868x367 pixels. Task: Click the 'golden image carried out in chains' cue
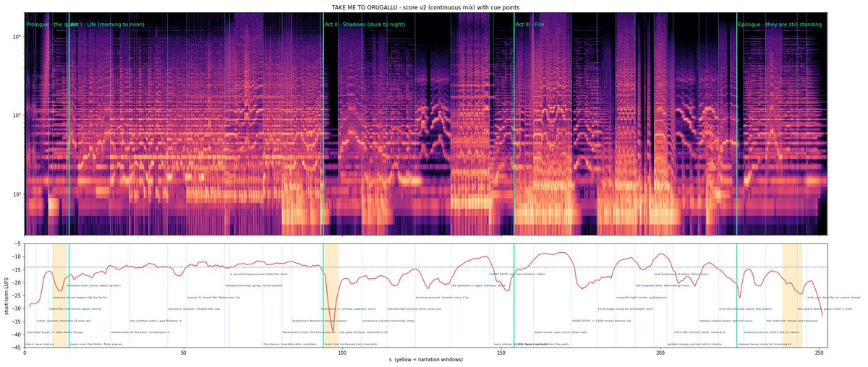tap(694, 345)
